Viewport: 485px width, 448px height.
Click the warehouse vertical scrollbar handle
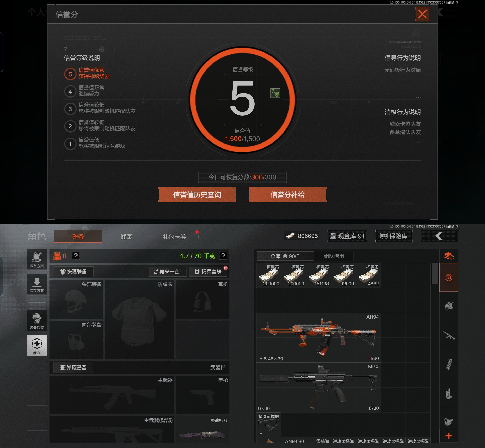click(x=435, y=273)
